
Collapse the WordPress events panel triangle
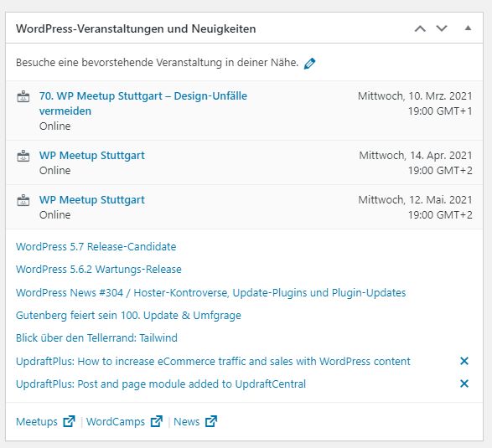[468, 28]
